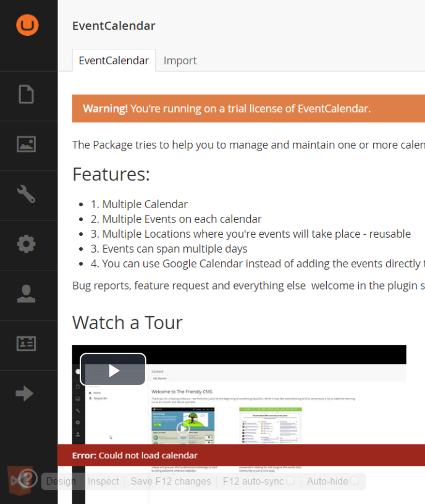Image resolution: width=425 pixels, height=504 pixels.
Task: Open the Content section document icon
Action: point(26,94)
